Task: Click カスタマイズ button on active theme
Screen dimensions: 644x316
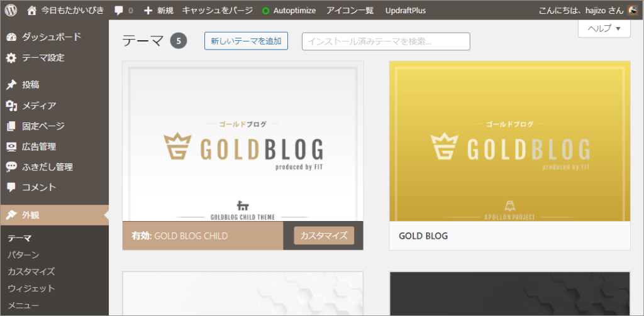Action: point(324,236)
